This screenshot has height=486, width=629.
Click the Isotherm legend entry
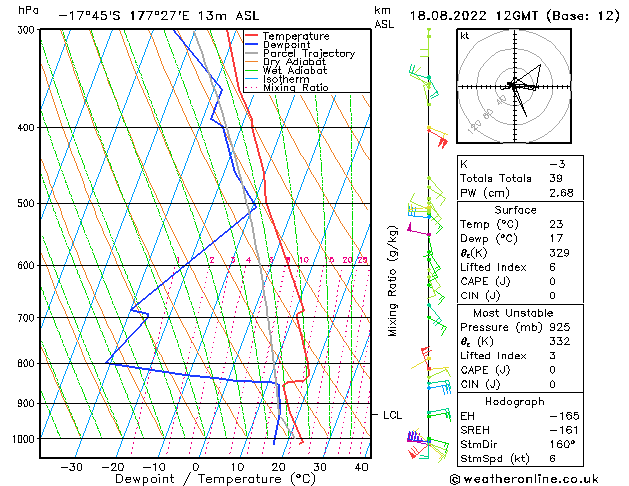tap(286, 79)
